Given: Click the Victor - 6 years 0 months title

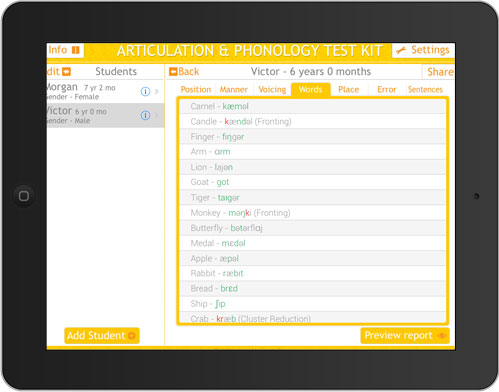Looking at the screenshot, I should tap(311, 72).
